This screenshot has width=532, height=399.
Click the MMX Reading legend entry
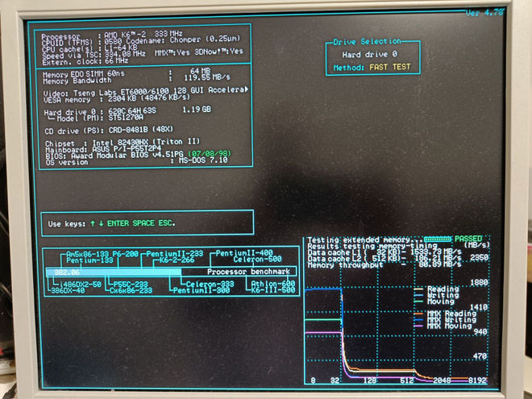[x=445, y=314]
